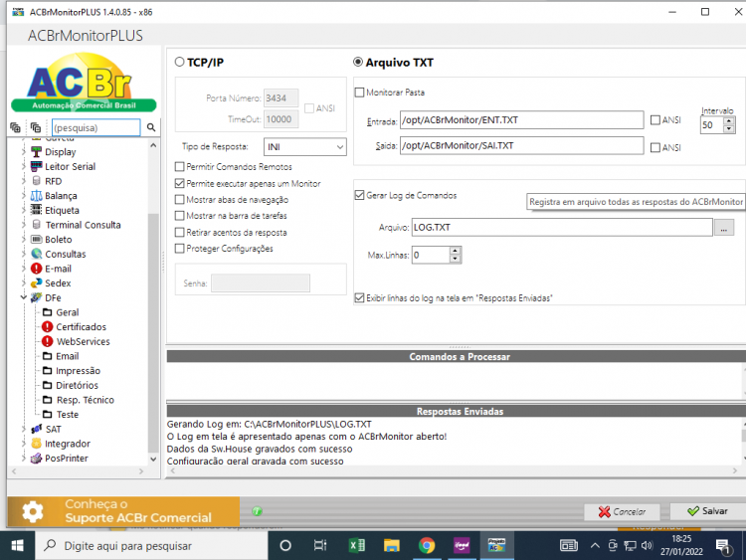Expand the Balança tree node

pyautogui.click(x=23, y=196)
